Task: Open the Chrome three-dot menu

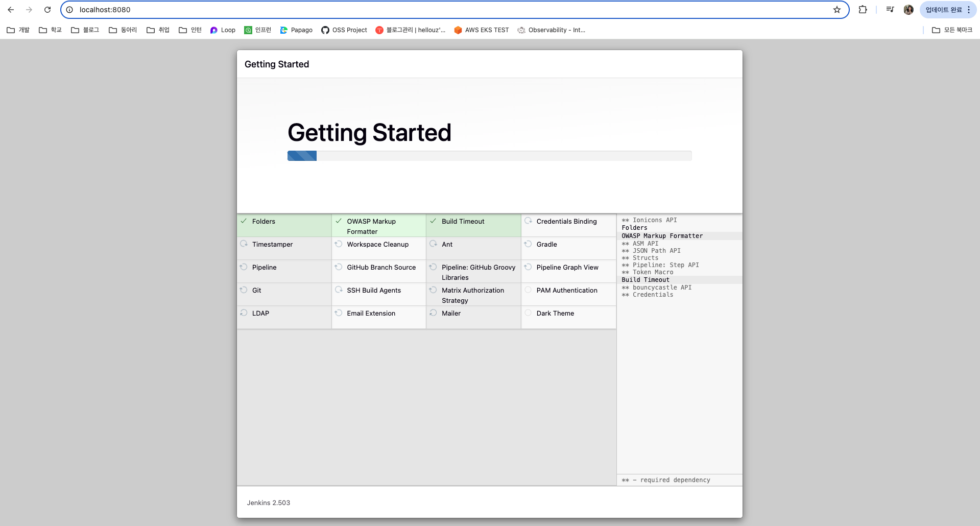Action: click(x=969, y=10)
